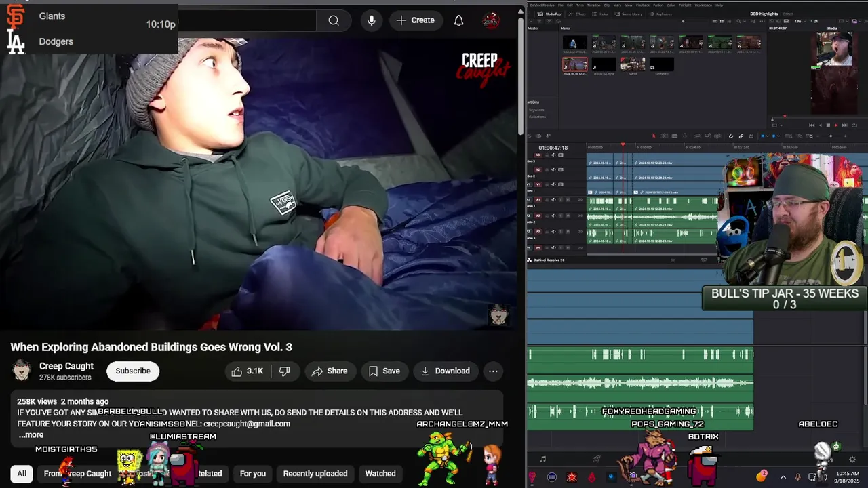Click the media pool search icon in Resolve

pyautogui.click(x=738, y=21)
